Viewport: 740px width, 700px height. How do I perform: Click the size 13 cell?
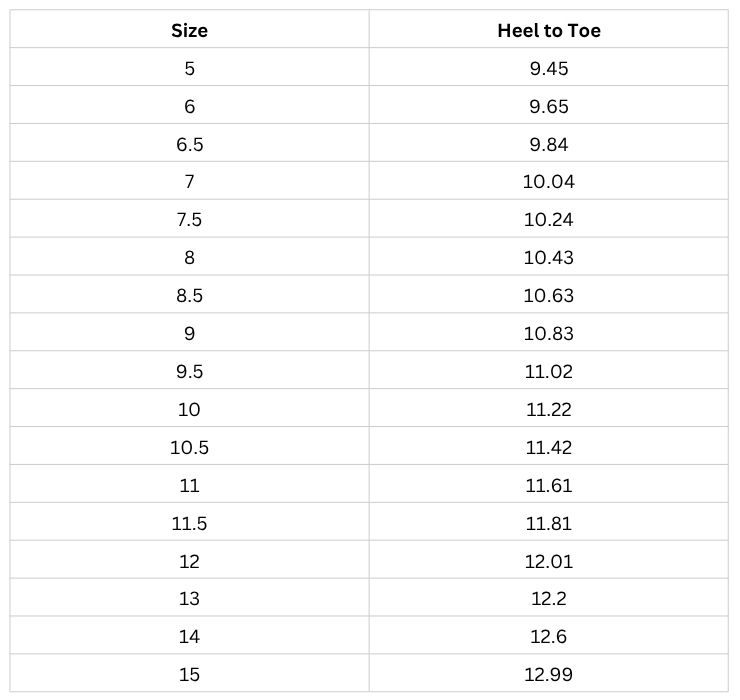(x=189, y=599)
